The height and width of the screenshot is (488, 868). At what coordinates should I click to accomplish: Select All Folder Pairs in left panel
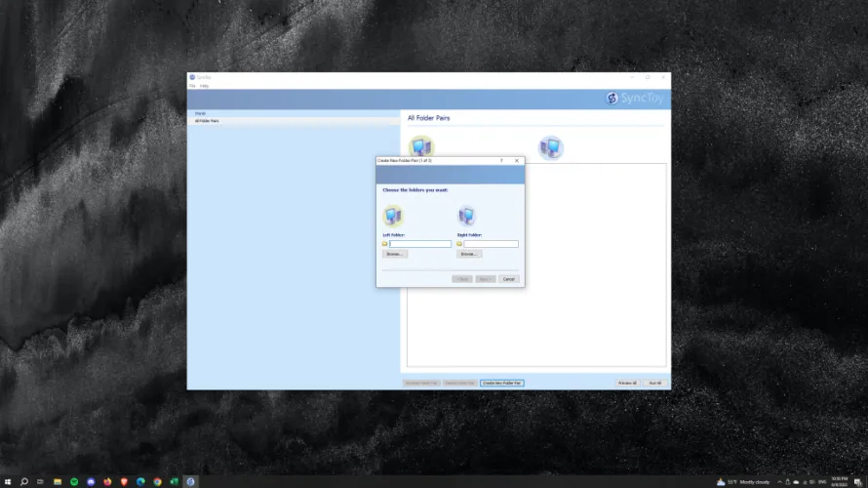click(x=207, y=121)
